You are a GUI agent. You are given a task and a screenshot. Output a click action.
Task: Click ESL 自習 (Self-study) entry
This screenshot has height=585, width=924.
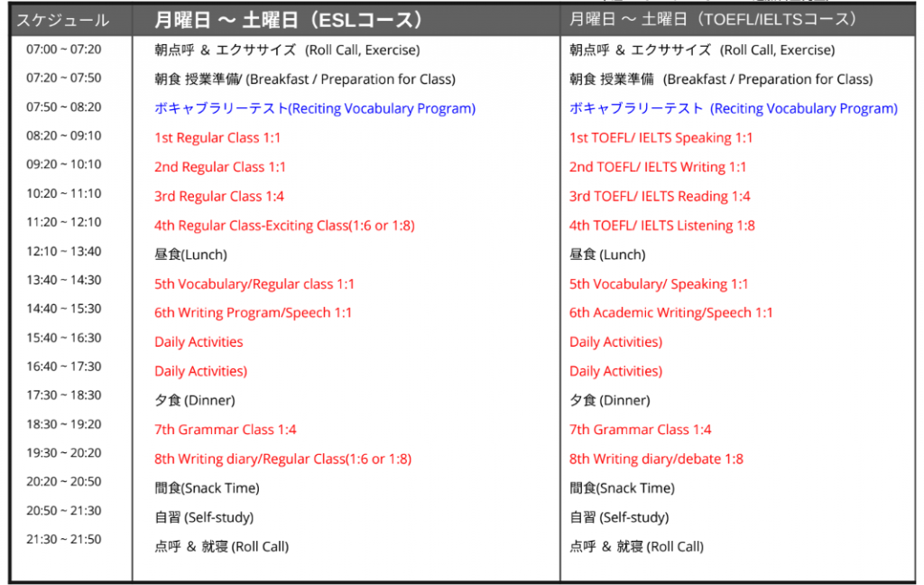[x=204, y=518]
